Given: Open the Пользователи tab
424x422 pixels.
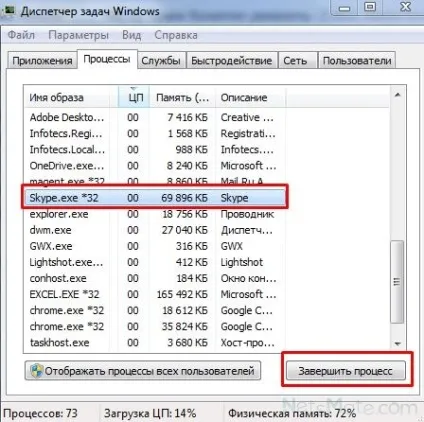Looking at the screenshot, I should [x=357, y=61].
